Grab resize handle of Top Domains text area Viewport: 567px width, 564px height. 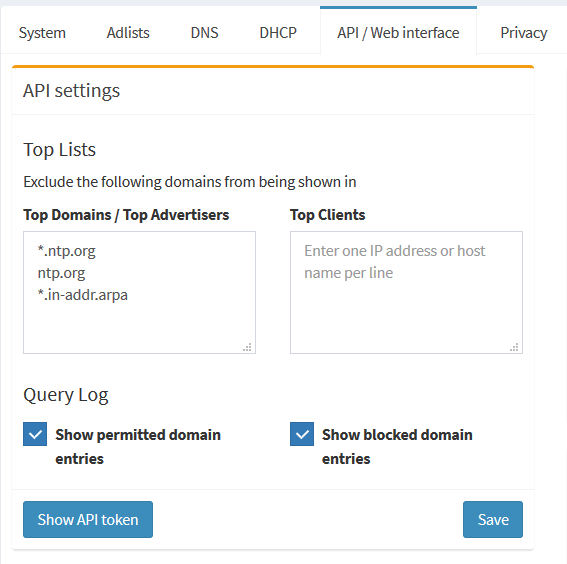pos(247,347)
